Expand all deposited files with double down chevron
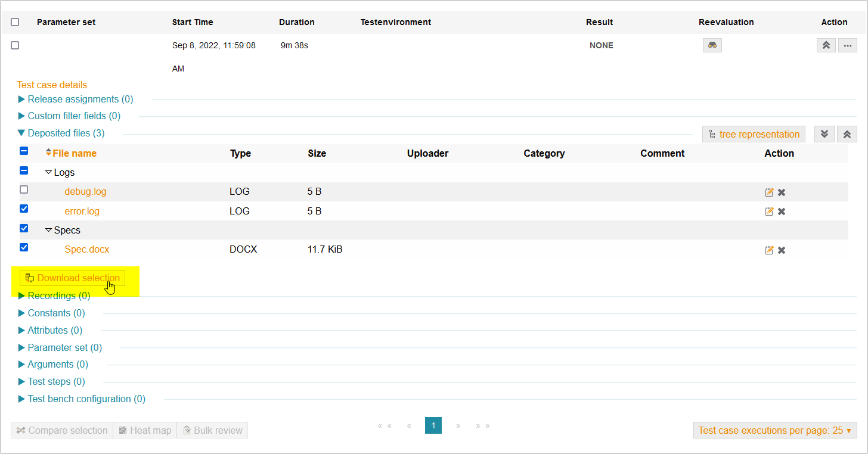 (x=824, y=134)
